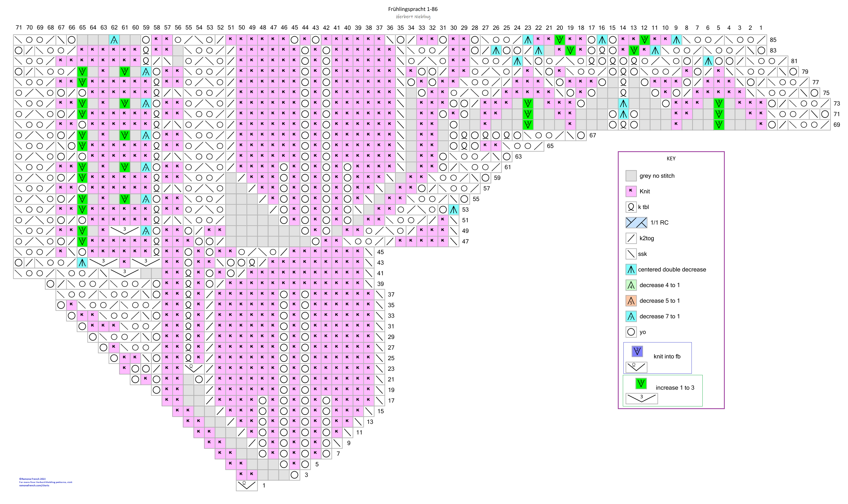
Task: Click the 1/1 RC key symbol
Action: tap(636, 223)
